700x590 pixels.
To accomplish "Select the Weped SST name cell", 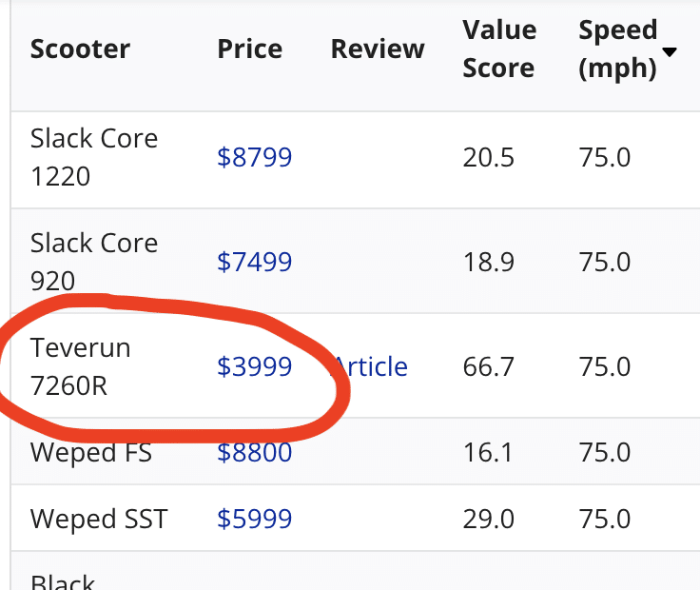I will coord(99,519).
